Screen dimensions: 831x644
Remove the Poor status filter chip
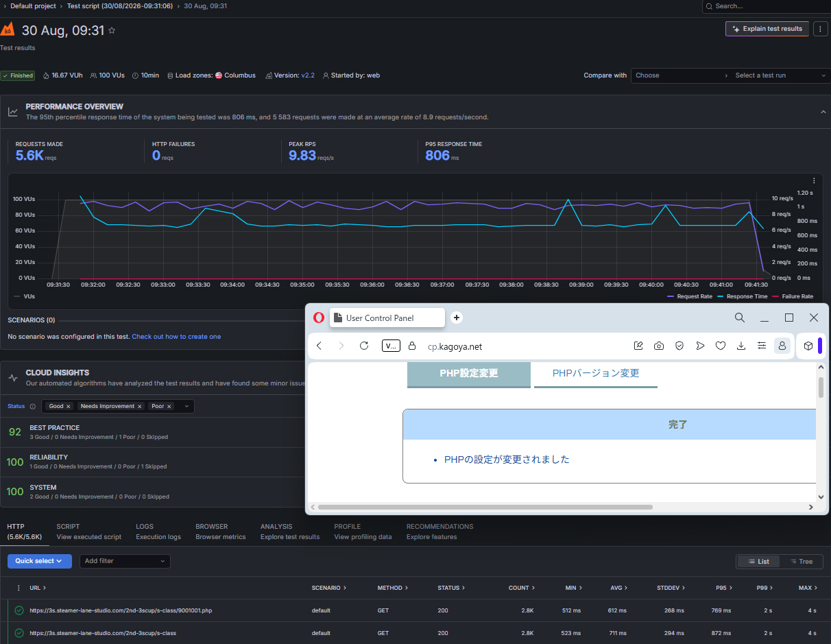tap(169, 406)
